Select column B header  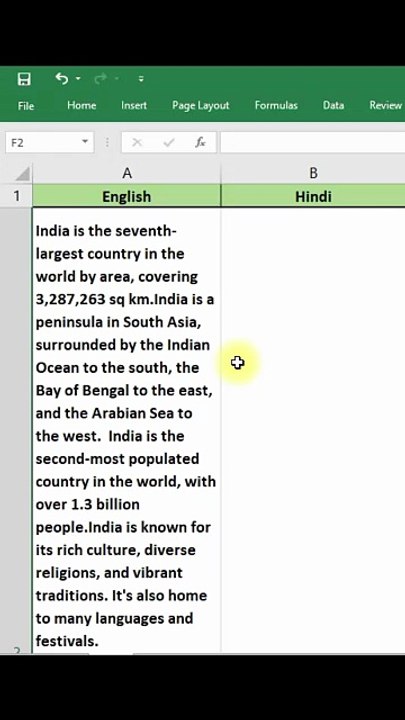pyautogui.click(x=313, y=173)
